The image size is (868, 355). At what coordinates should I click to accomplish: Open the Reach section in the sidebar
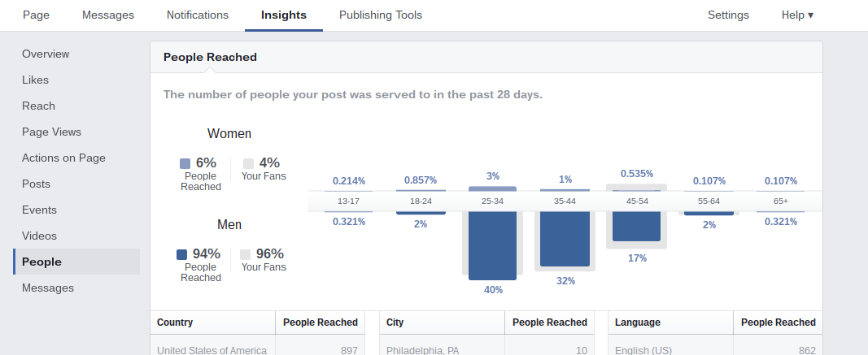point(38,106)
